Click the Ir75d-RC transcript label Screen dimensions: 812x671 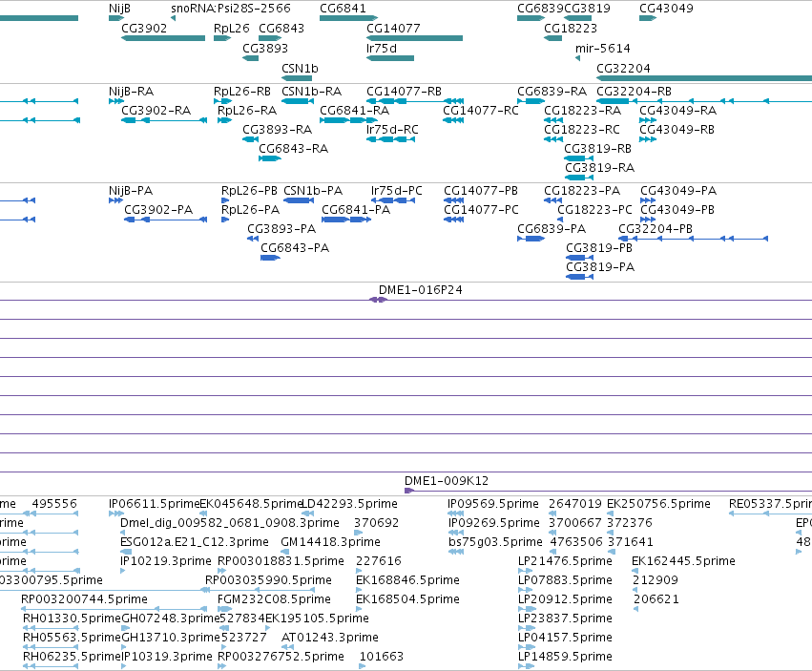tap(392, 130)
